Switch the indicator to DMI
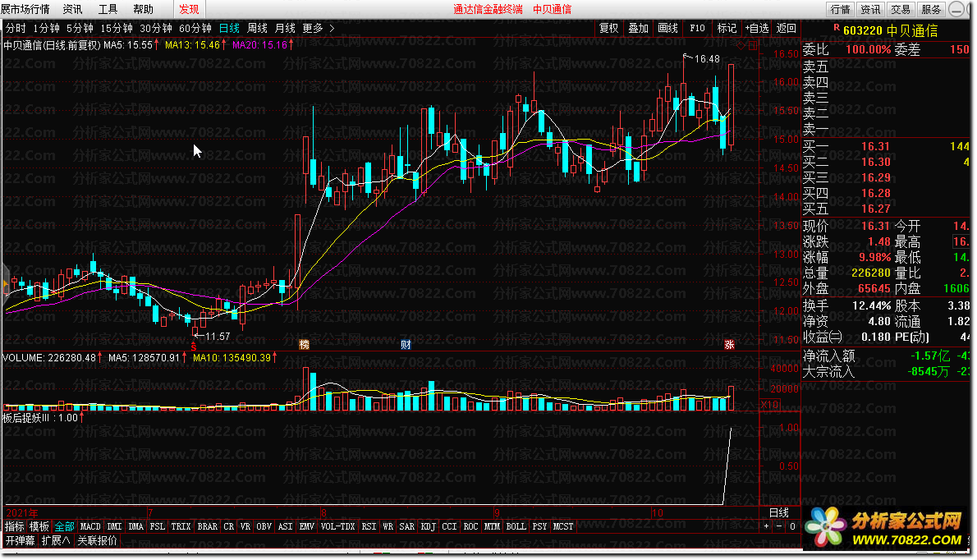This screenshot has height=560, width=977. 115,526
